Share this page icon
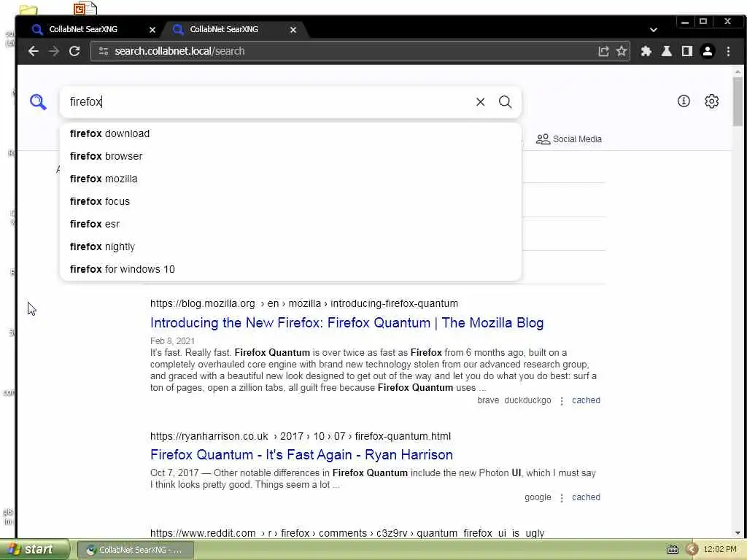Viewport: 747px width, 560px height. point(603,51)
